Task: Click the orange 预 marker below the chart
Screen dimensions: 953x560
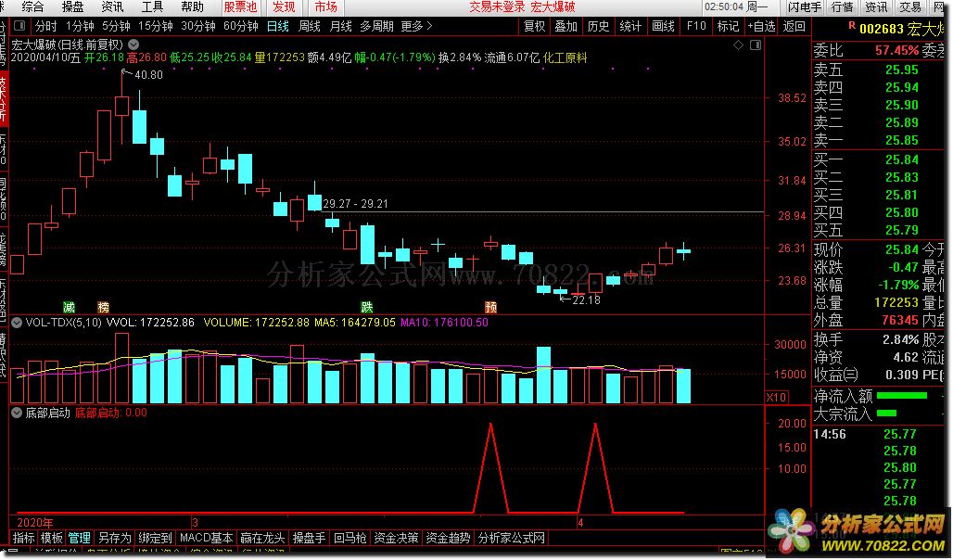Action: [490, 307]
